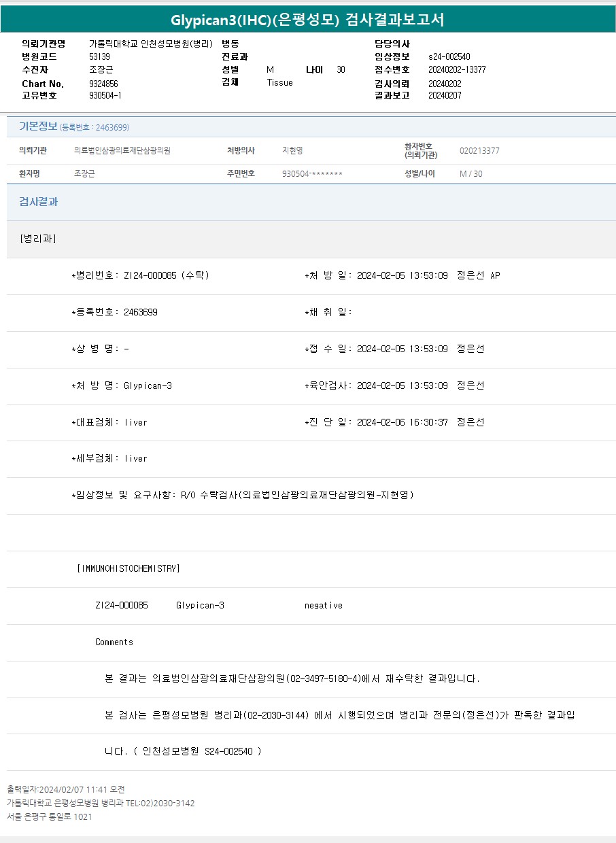Click the 대표검체 liver entry

point(135,422)
